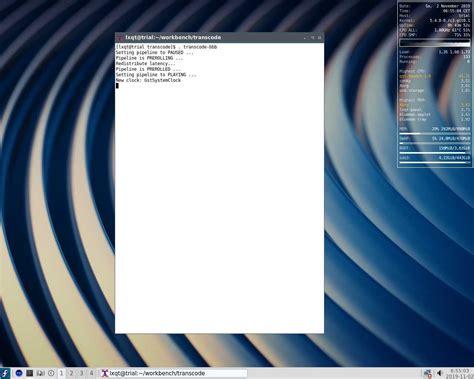Click the file manager launcher in panel
The height and width of the screenshot is (379, 474).
[x=40, y=373]
